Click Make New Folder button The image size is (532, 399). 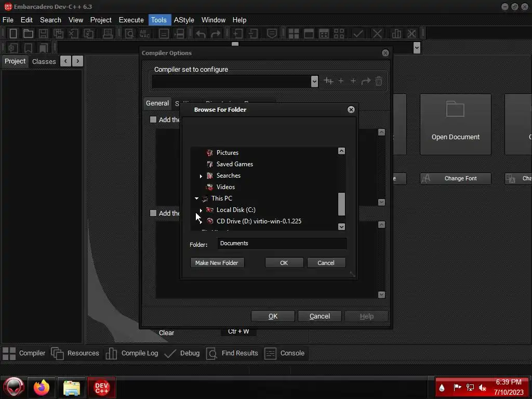click(x=217, y=263)
